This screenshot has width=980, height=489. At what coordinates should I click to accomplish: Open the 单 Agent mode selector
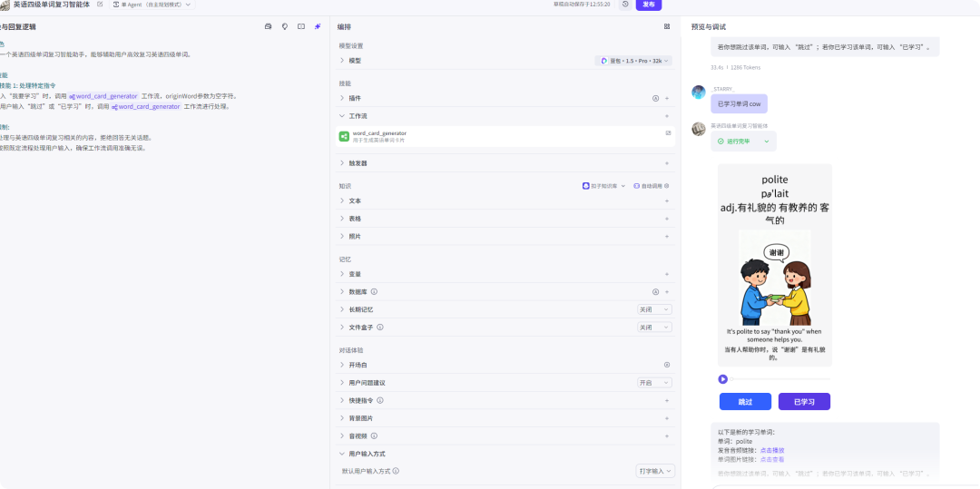pyautogui.click(x=152, y=5)
